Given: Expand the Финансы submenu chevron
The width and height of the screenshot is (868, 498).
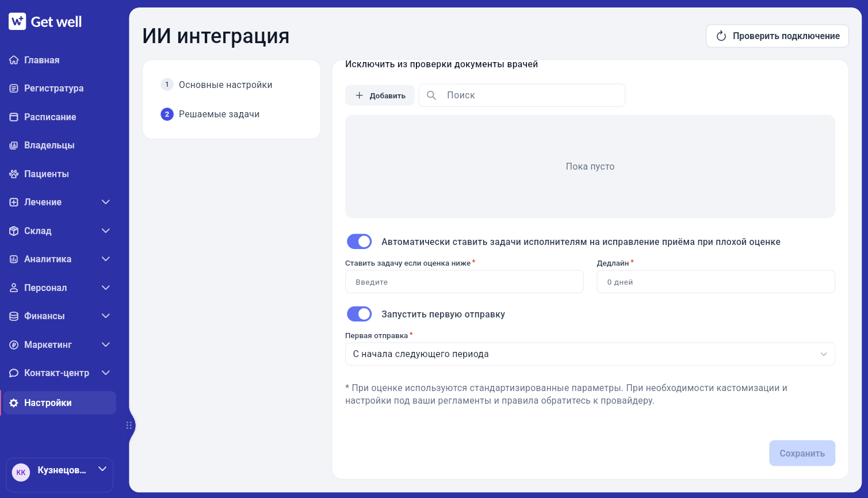Looking at the screenshot, I should [x=106, y=316].
